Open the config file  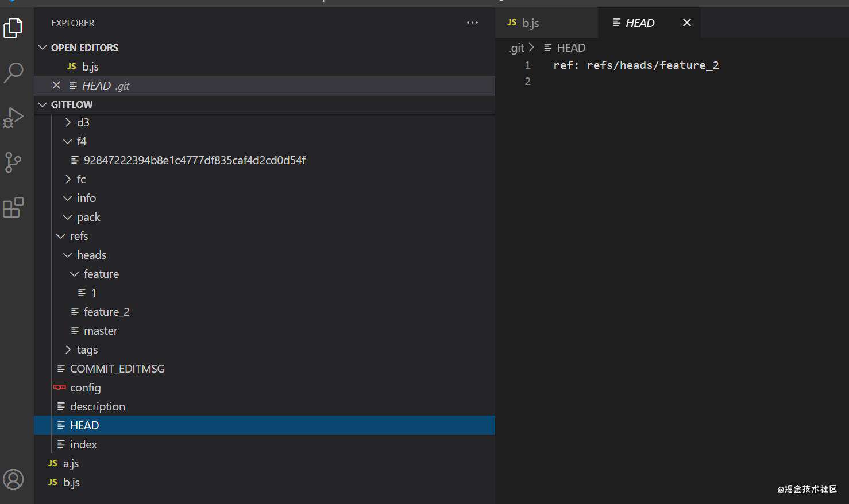[x=264, y=387]
